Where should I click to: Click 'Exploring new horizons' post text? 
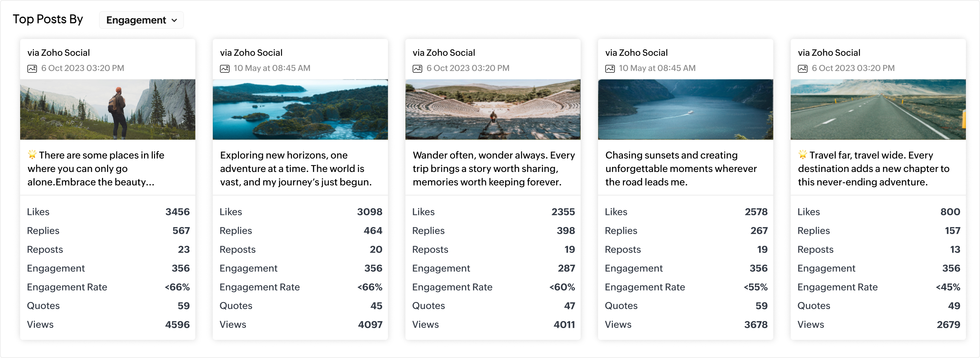[296, 168]
